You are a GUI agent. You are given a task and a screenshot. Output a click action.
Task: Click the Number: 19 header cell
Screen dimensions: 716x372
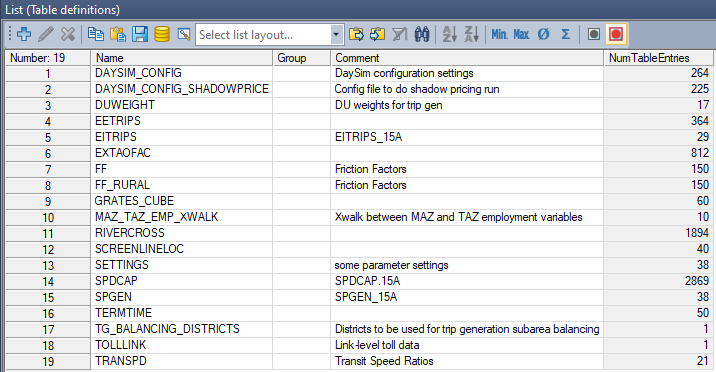[48, 58]
